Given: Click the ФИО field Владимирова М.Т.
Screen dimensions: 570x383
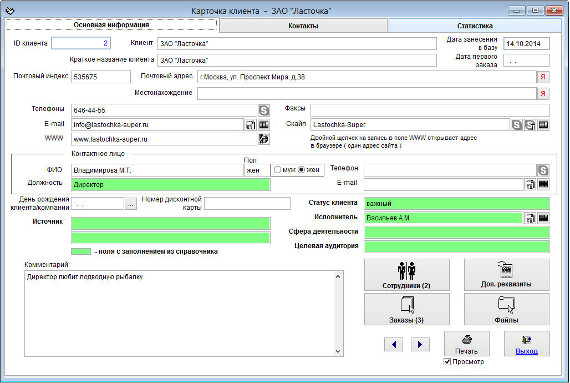Looking at the screenshot, I should tap(157, 170).
